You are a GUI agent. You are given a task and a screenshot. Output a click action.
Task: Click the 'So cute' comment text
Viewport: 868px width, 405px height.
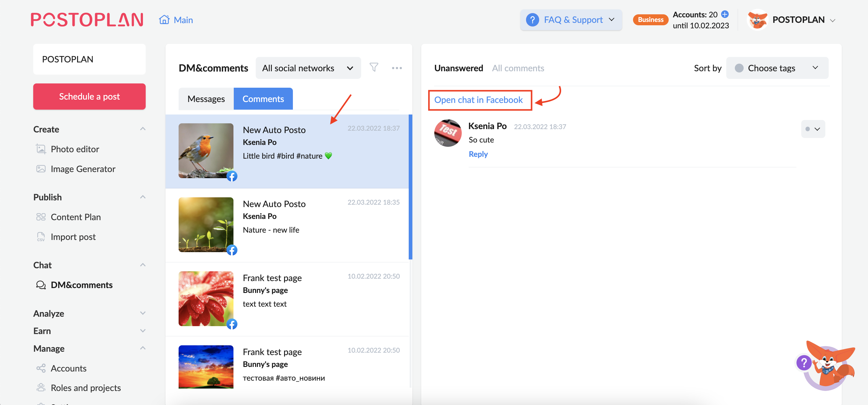[x=481, y=140]
